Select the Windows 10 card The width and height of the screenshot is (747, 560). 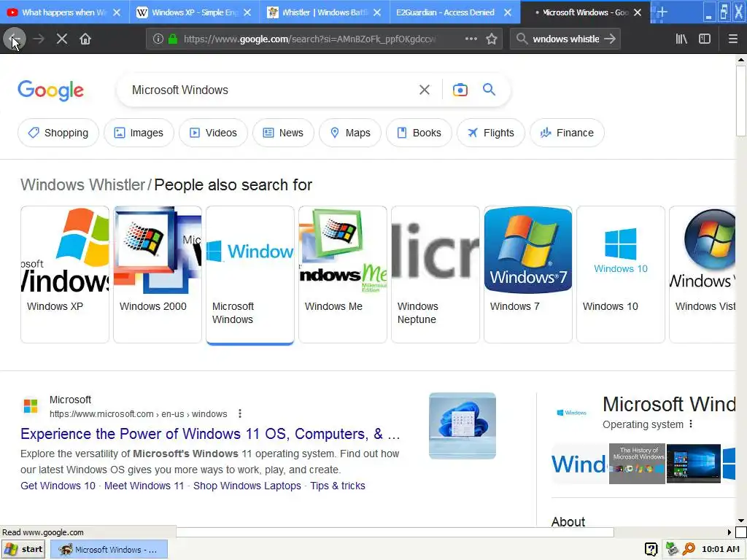[x=620, y=274]
